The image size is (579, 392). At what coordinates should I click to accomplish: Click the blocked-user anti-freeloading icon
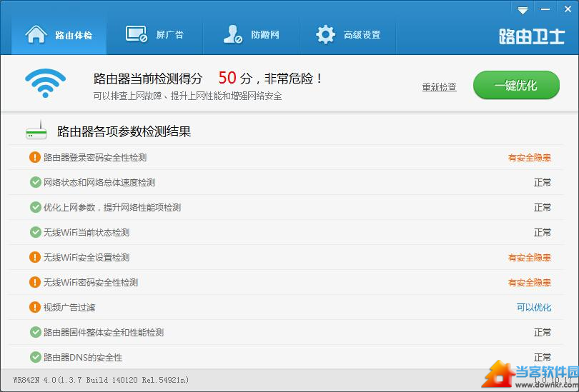click(x=232, y=34)
